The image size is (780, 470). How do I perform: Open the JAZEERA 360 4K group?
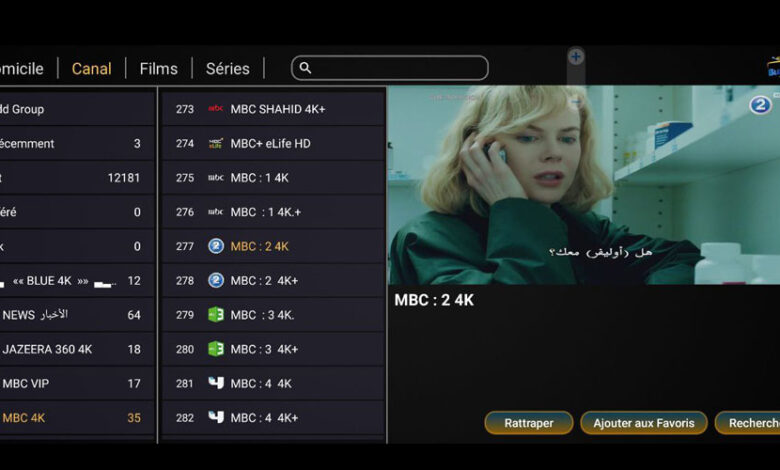(77, 349)
